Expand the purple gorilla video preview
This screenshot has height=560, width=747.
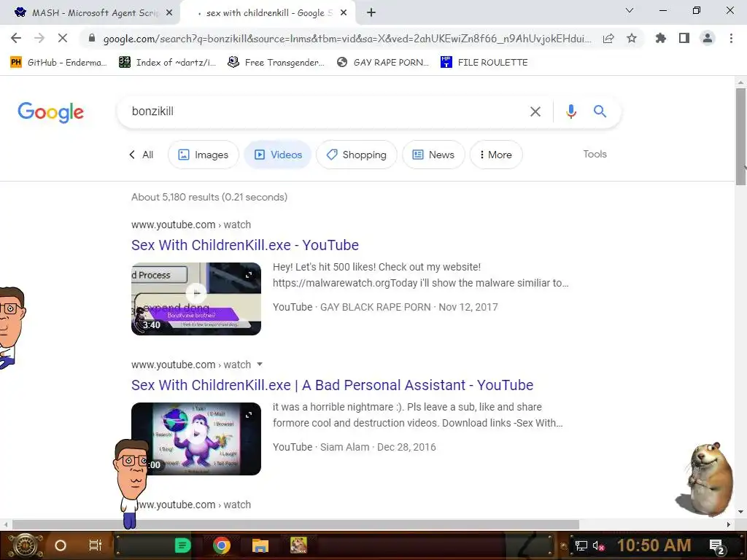(249, 415)
